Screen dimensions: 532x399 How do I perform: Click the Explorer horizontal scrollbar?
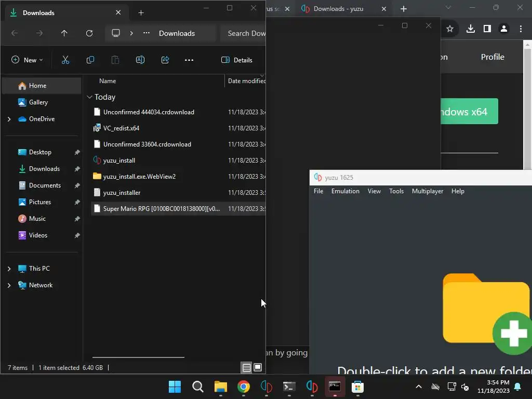138,357
